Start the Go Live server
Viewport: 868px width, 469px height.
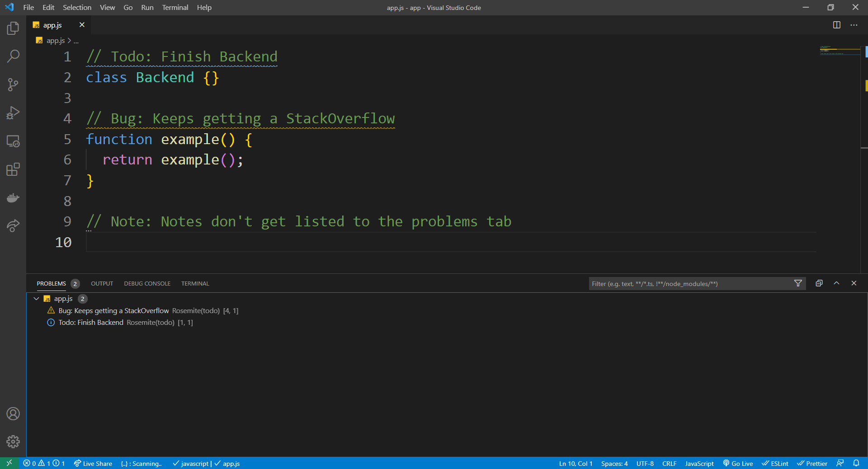737,463
